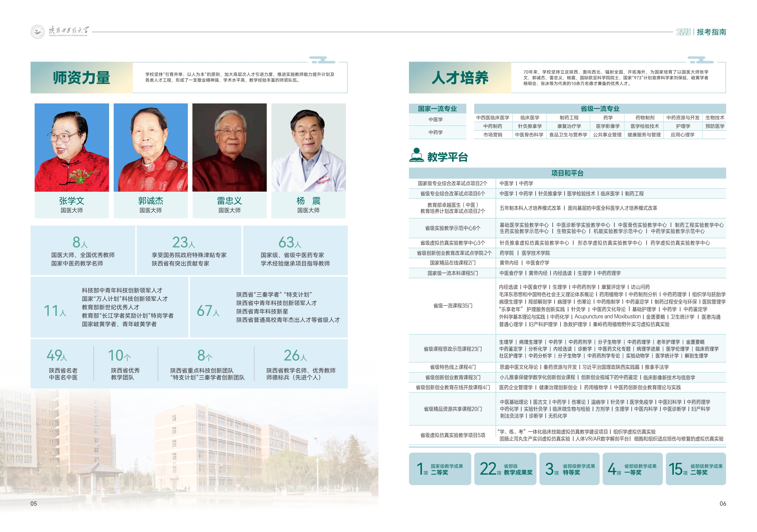Click the cloud ornament above 师资力量 banner
Viewport: 757px width, 532px height.
[x=323, y=60]
